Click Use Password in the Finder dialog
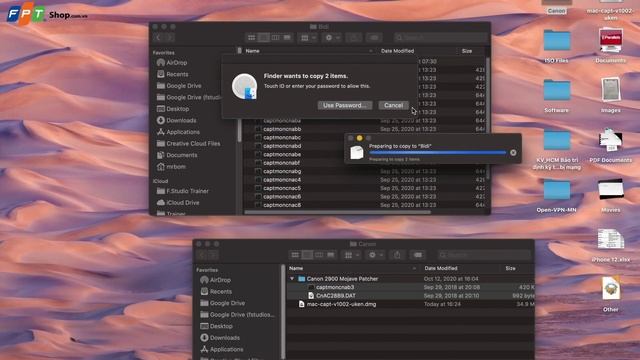This screenshot has height=360, width=640. click(344, 105)
